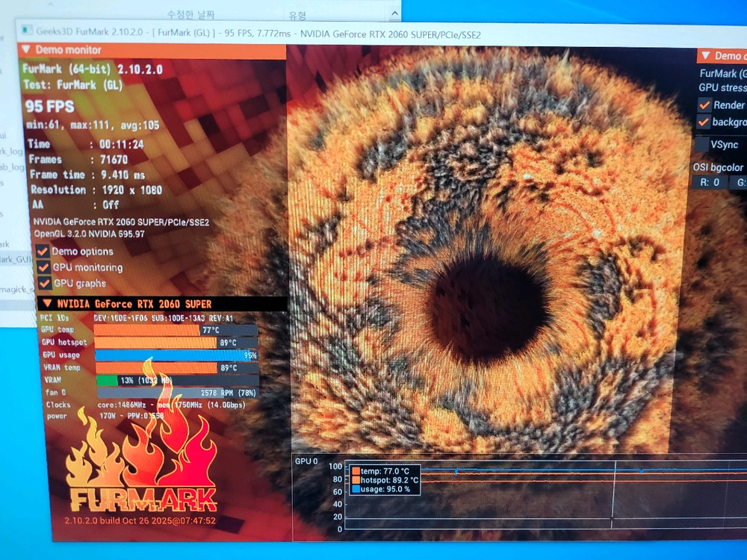Click the 95 FPS readout

49,106
